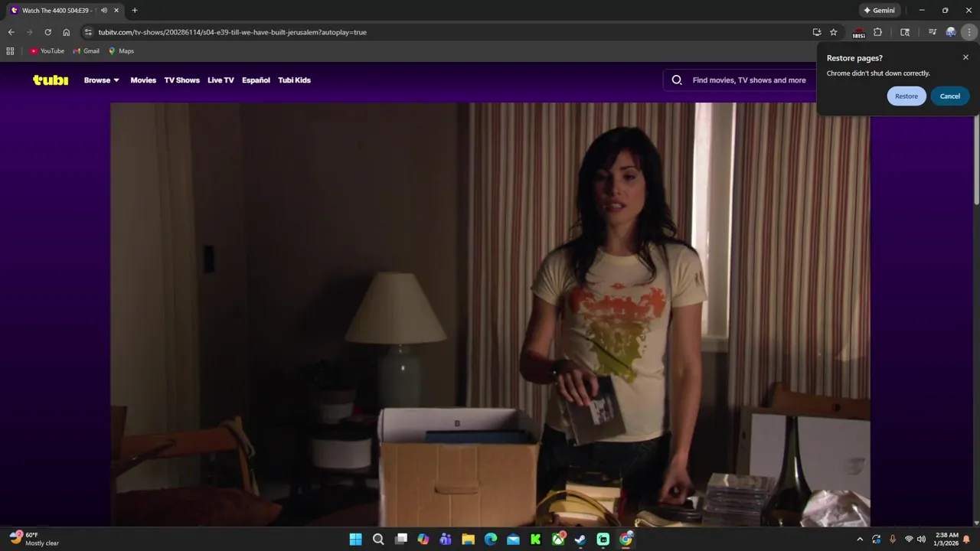
Task: Open the volume control in tray
Action: [x=921, y=539]
